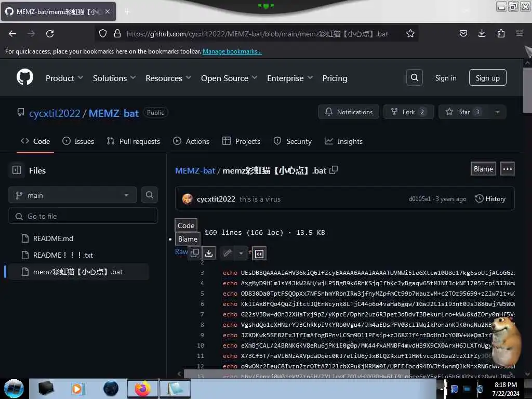This screenshot has height=399, width=532.
Task: Click Manage bookmarks link
Action: [x=232, y=51]
